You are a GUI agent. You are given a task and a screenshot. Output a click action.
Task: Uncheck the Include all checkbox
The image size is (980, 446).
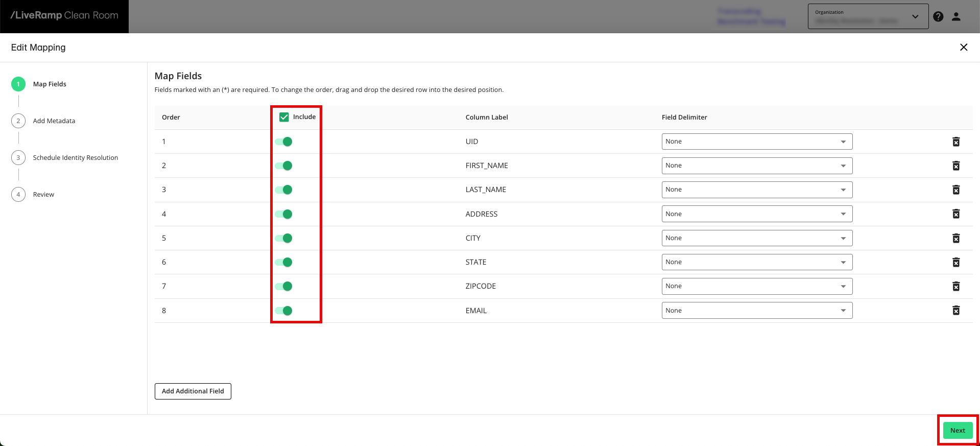pyautogui.click(x=284, y=118)
